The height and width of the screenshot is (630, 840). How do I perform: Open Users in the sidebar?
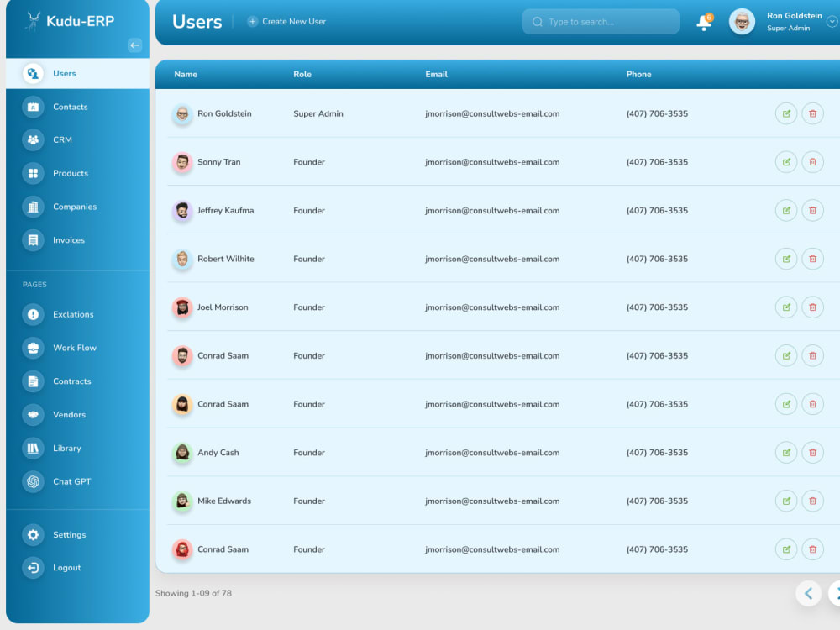pos(77,73)
